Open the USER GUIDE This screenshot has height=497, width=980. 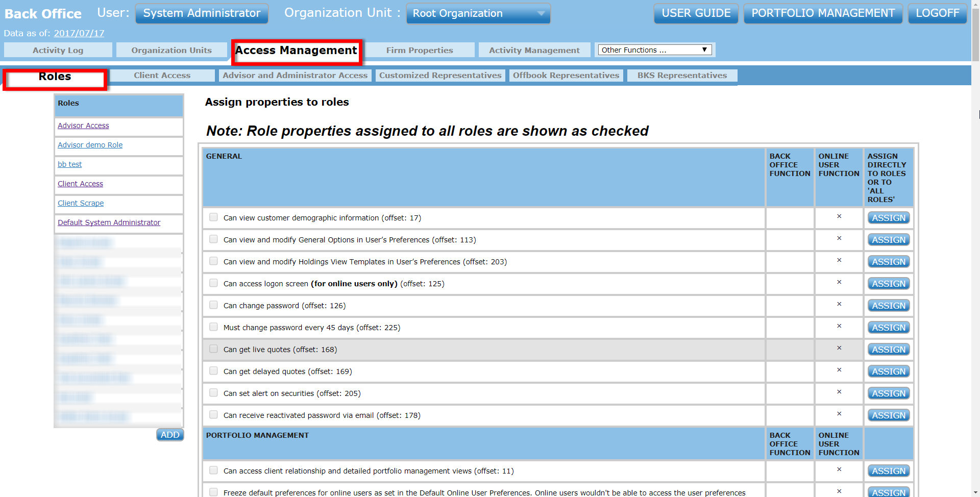tap(696, 13)
